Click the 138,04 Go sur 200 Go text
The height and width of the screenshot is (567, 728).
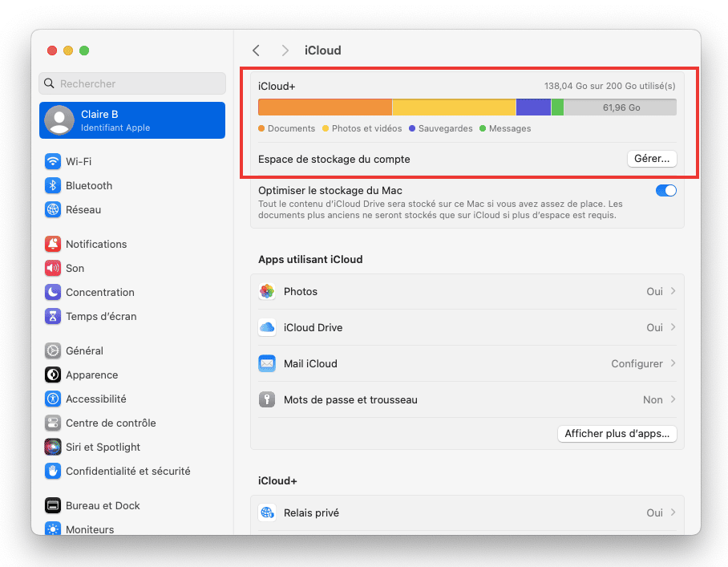[609, 86]
